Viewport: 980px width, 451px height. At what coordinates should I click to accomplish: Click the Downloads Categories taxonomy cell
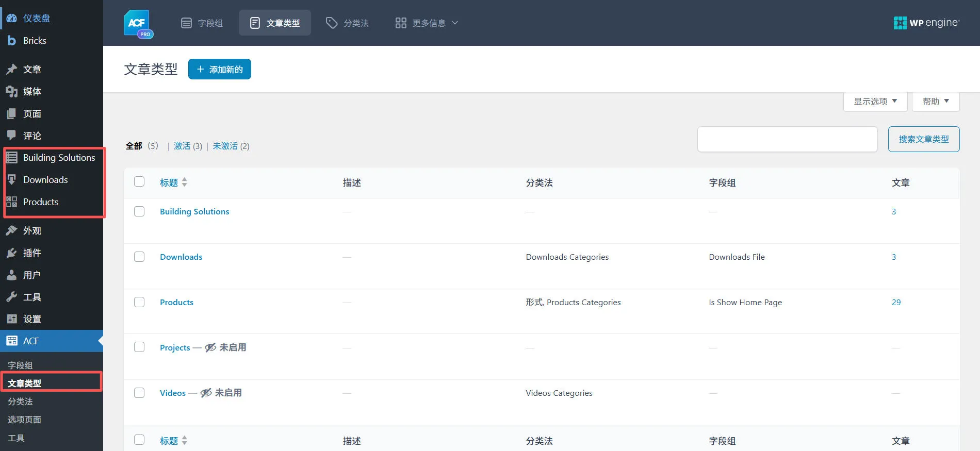tap(567, 257)
